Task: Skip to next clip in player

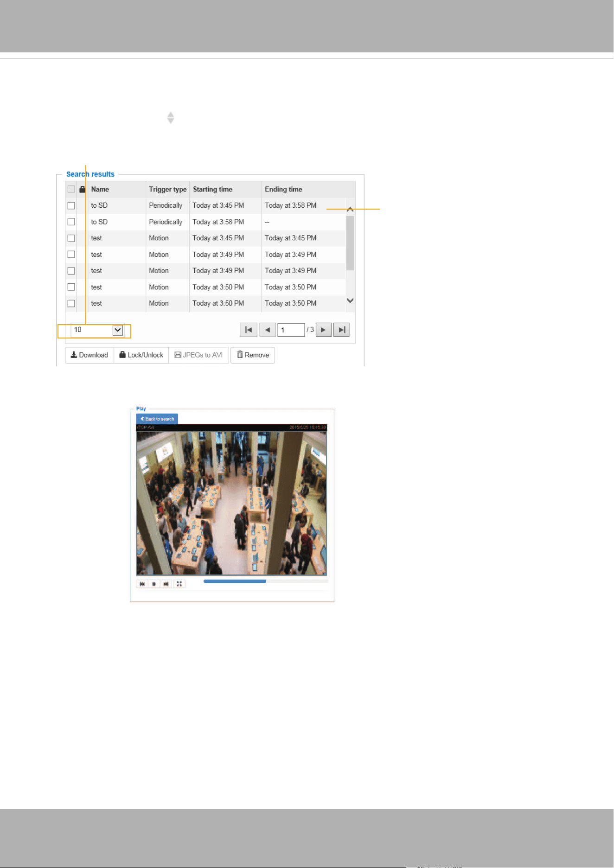Action: point(166,584)
